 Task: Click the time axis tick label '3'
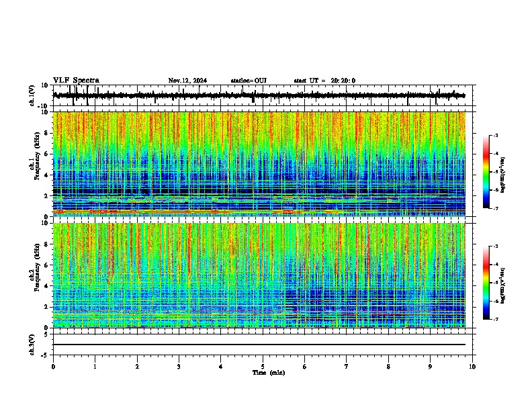coord(179,367)
